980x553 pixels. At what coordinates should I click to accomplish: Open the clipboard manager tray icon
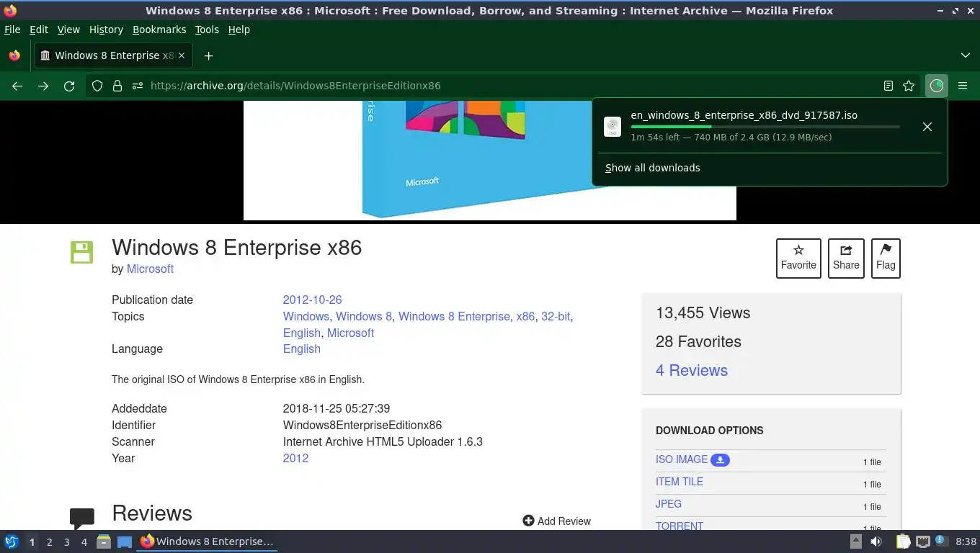(903, 541)
